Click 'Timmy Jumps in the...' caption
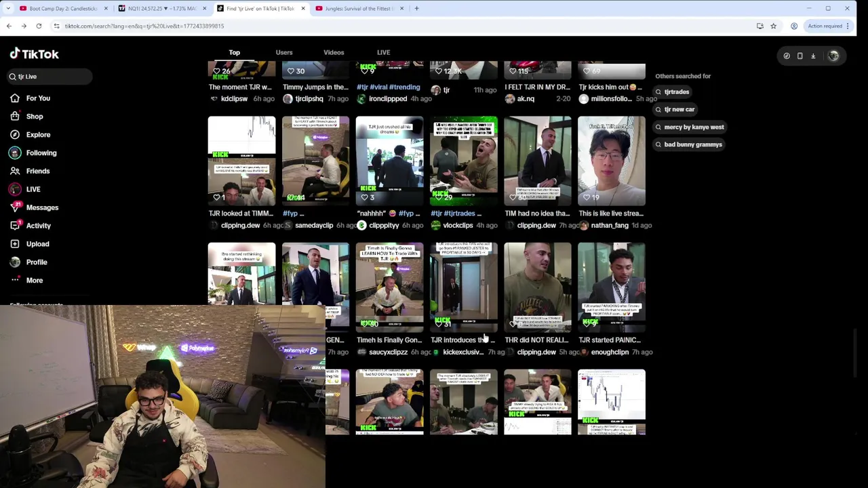The width and height of the screenshot is (868, 488). [x=315, y=87]
